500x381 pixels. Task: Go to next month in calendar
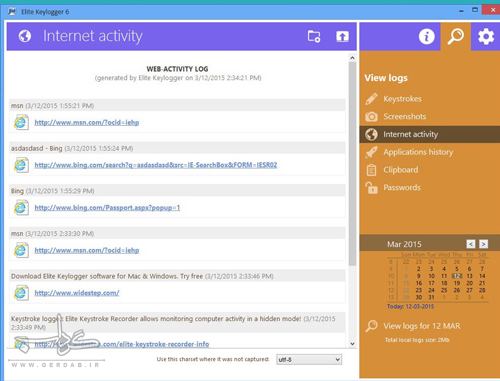[483, 244]
